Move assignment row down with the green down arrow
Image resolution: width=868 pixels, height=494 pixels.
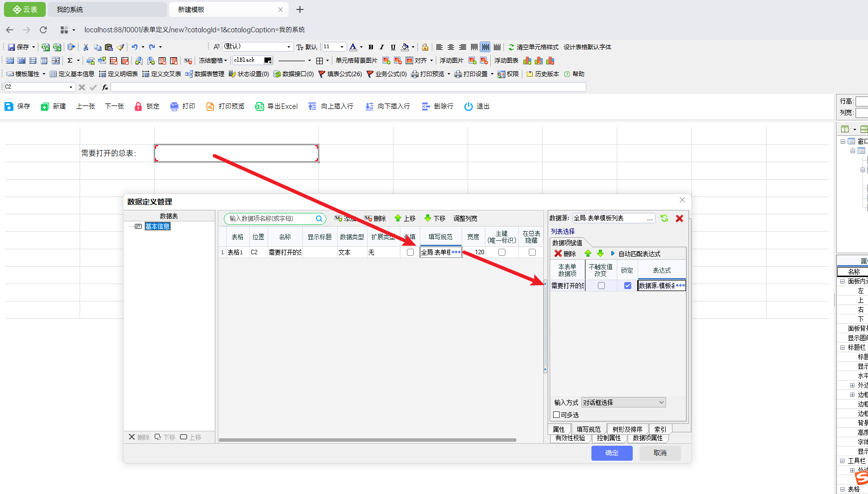pos(600,253)
